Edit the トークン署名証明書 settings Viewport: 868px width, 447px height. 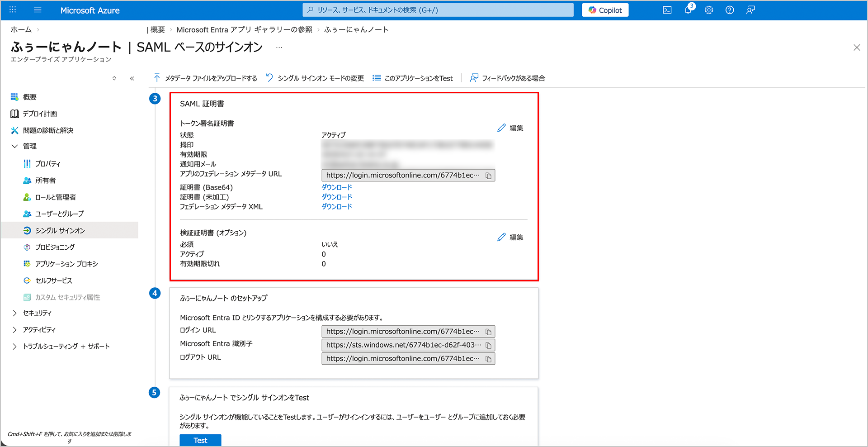510,128
